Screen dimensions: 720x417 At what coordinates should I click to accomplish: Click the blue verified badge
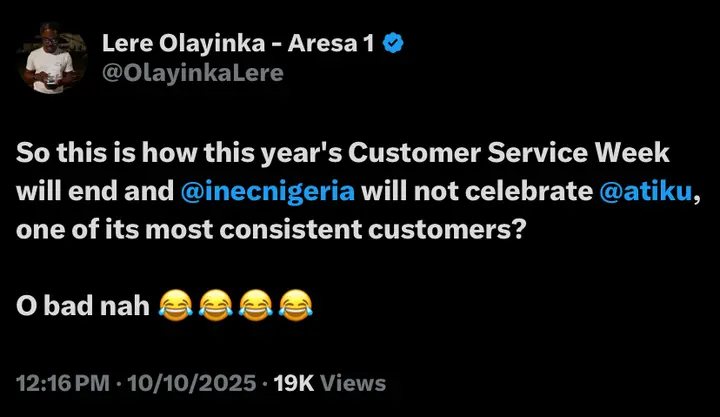393,44
